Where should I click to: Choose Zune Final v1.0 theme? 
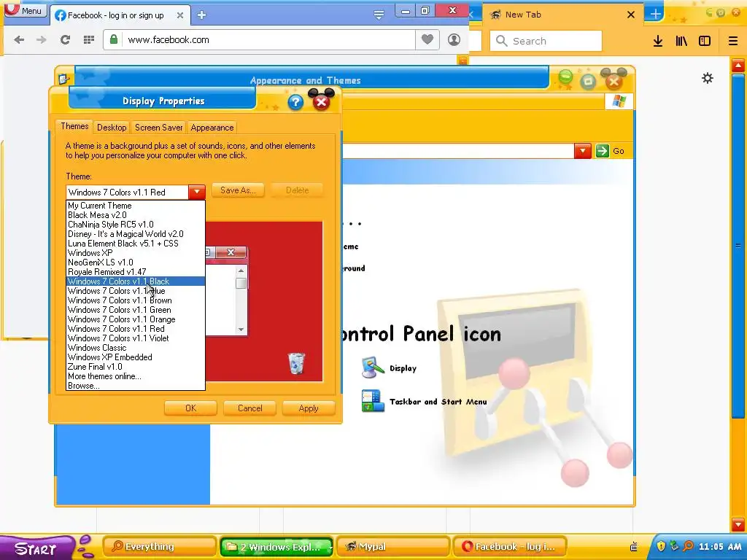point(135,367)
